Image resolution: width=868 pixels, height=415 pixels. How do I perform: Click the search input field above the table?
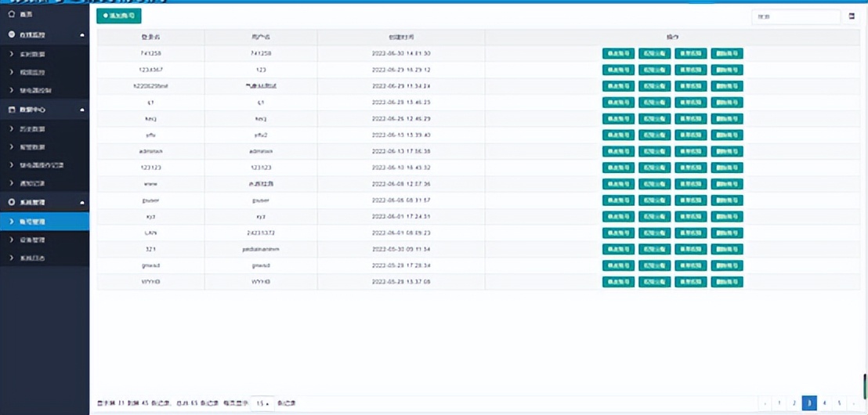(x=794, y=16)
